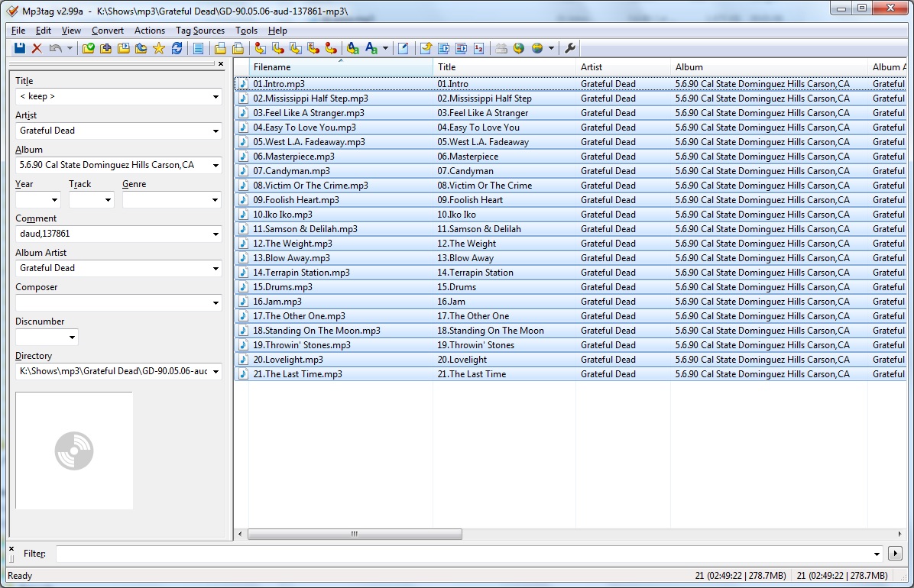Click the green globe tag source icon
The width and height of the screenshot is (914, 588).
pos(519,48)
